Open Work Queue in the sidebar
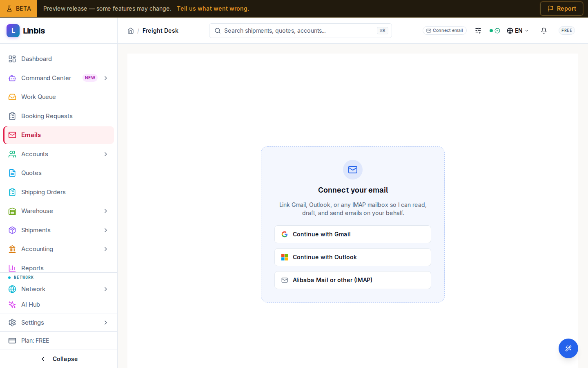Screen dimensions: 588x368 click(59, 97)
